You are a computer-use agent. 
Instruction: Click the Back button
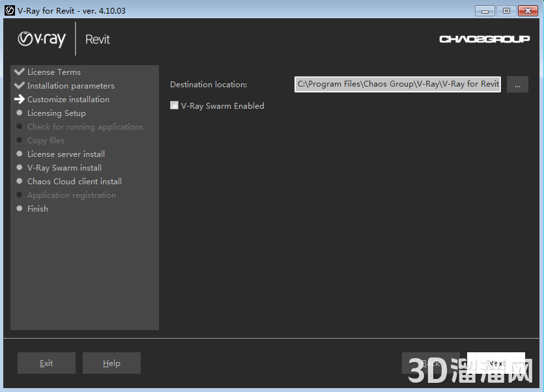coord(431,363)
